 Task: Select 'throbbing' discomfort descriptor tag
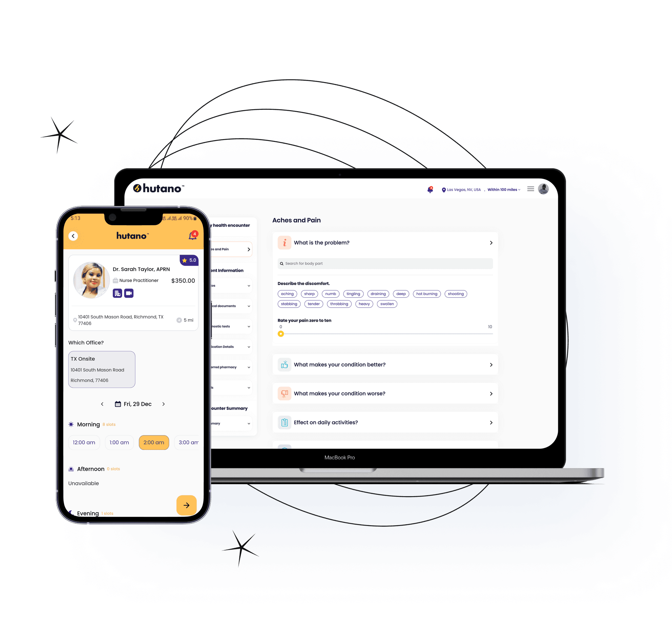339,304
